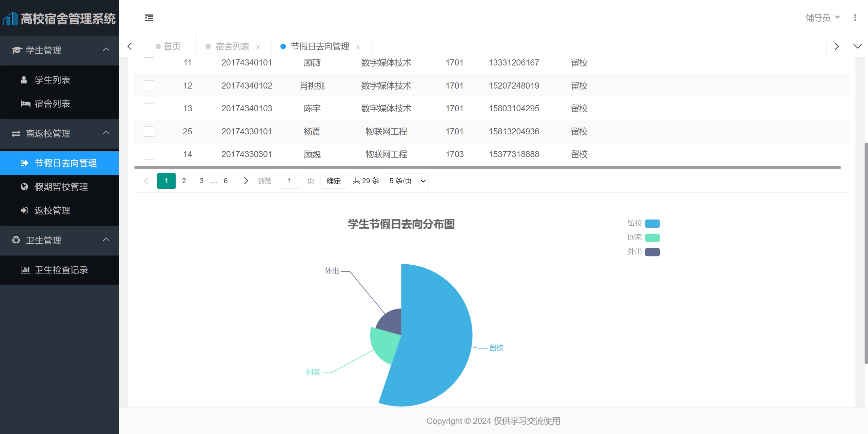Click the 外出 label on the pie chart
The width and height of the screenshot is (868, 434).
pyautogui.click(x=332, y=271)
